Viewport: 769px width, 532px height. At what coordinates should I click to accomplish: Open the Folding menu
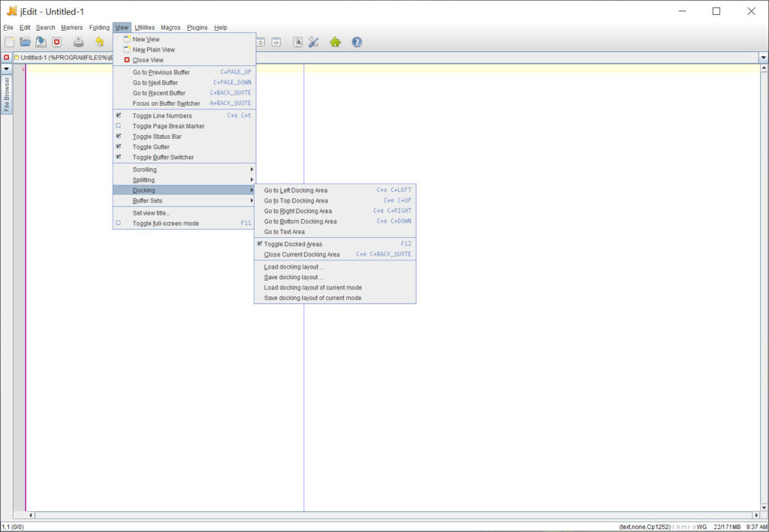[x=99, y=28]
